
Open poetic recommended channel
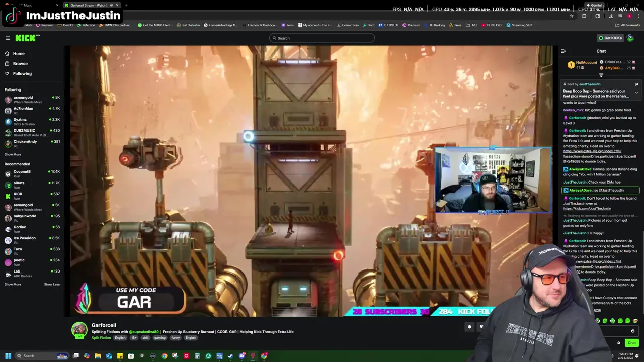point(32,262)
